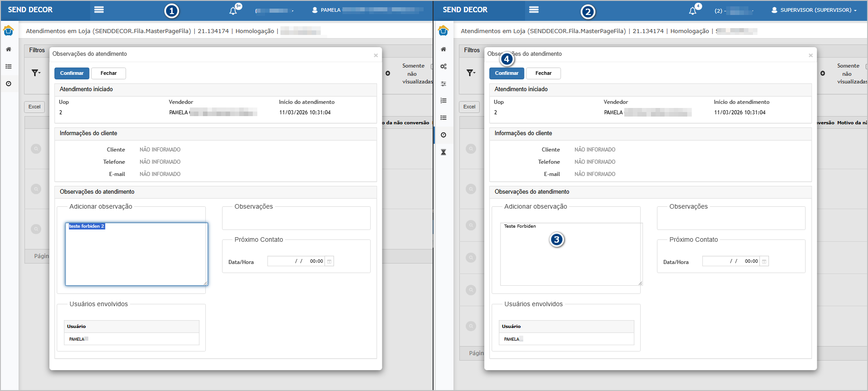Viewport: 868px width, 391px height.
Task: Click the notification bell showing 9+ badge
Action: [233, 10]
